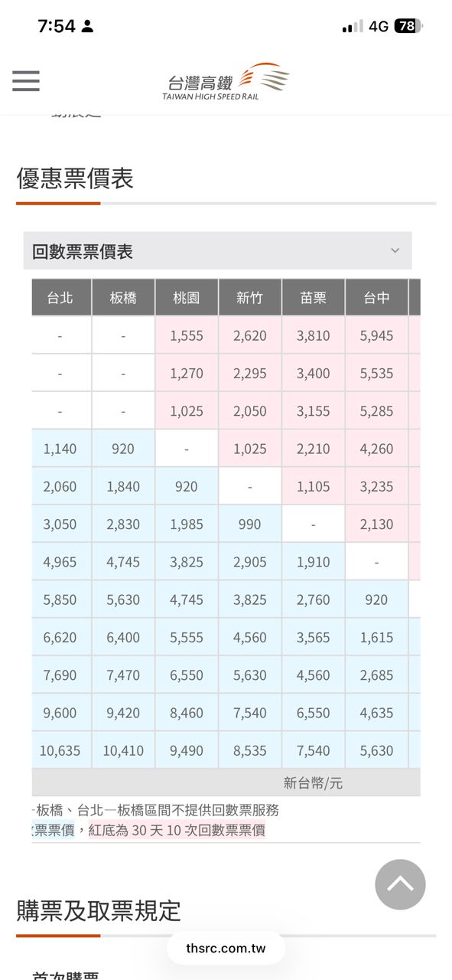Select the 台北 column header
The width and height of the screenshot is (452, 980).
coord(60,298)
